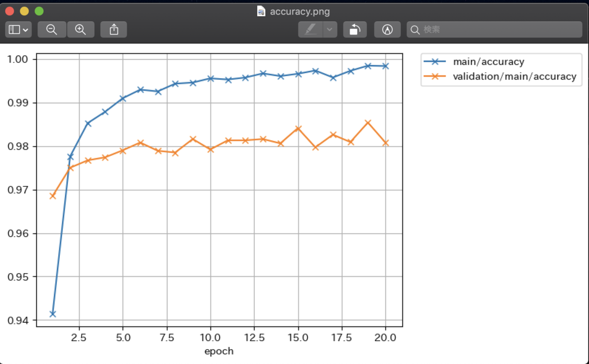Click the highlight pen tool icon
The image size is (589, 364).
311,30
